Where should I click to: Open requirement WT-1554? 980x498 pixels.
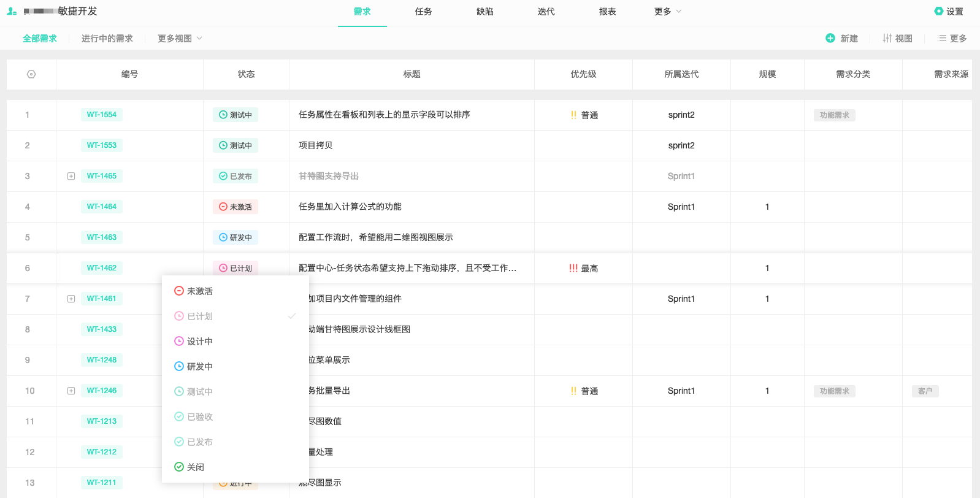[x=102, y=115]
